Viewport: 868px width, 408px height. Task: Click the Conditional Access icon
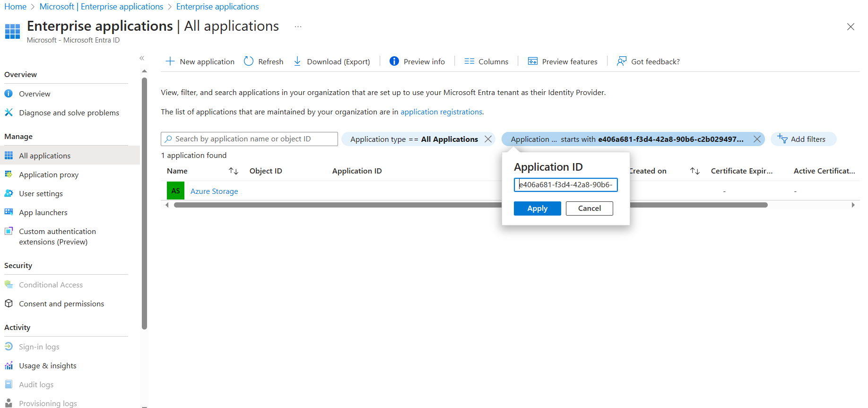[x=9, y=285]
